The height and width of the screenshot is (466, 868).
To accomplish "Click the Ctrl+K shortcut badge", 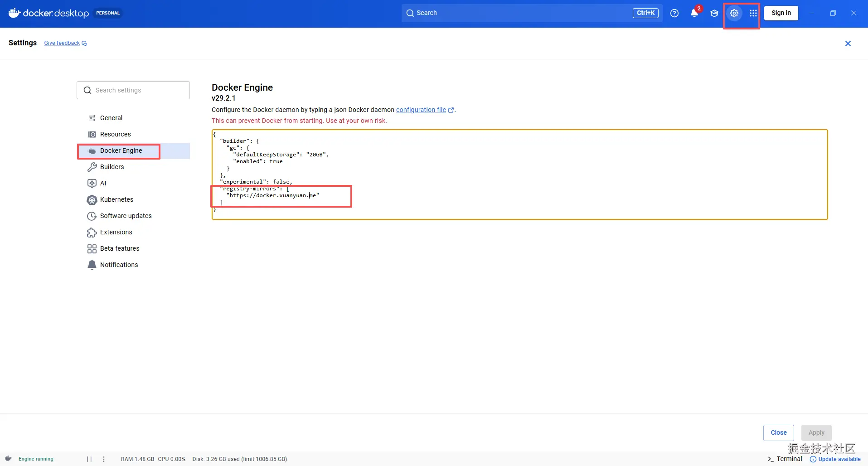I will (x=645, y=13).
